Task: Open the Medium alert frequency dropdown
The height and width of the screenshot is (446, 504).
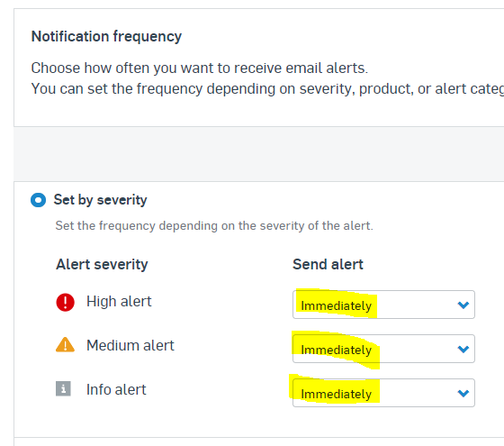Action: pos(383,349)
